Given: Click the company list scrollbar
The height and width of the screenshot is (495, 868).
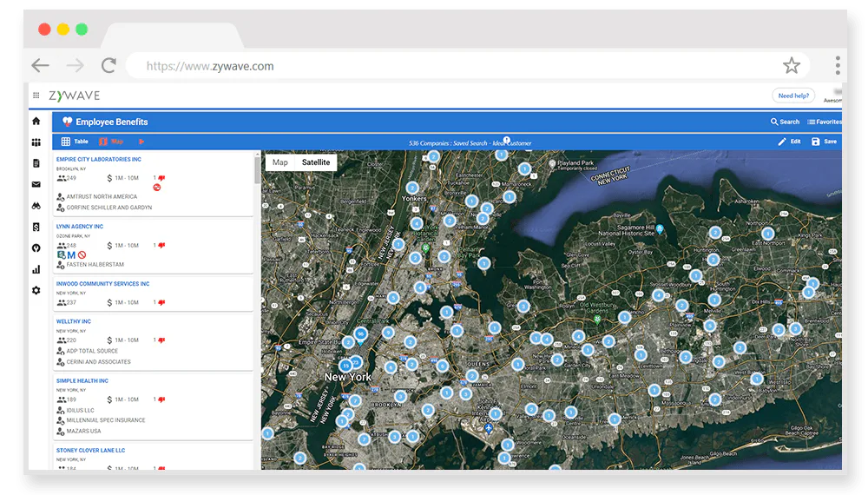Looking at the screenshot, I should (258, 170).
